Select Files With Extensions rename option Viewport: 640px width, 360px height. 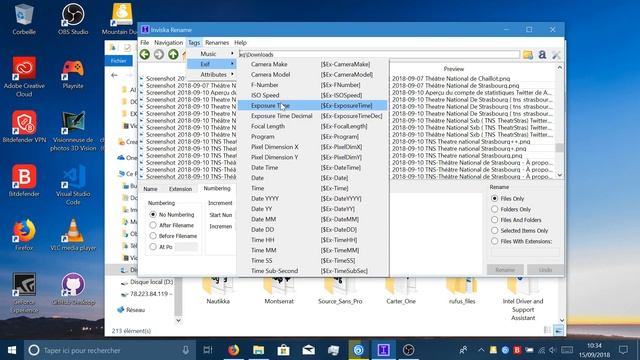pyautogui.click(x=522, y=241)
